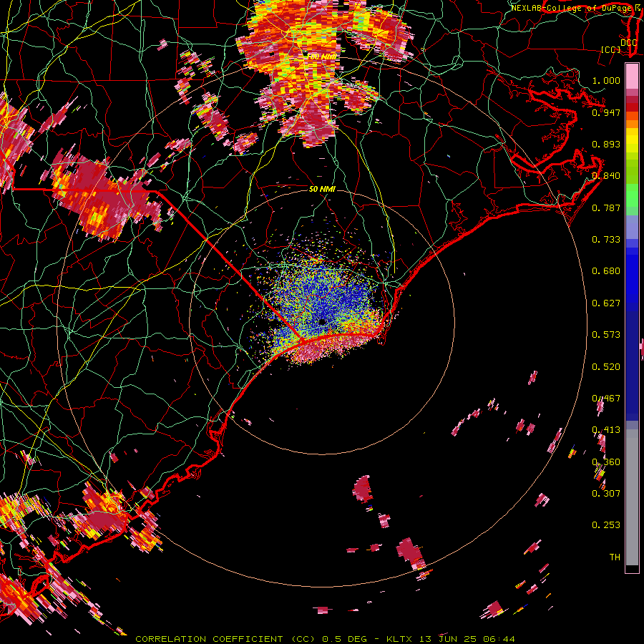644x644 pixels.
Task: Click the KLTX radar site black dot
Action: pos(323,321)
